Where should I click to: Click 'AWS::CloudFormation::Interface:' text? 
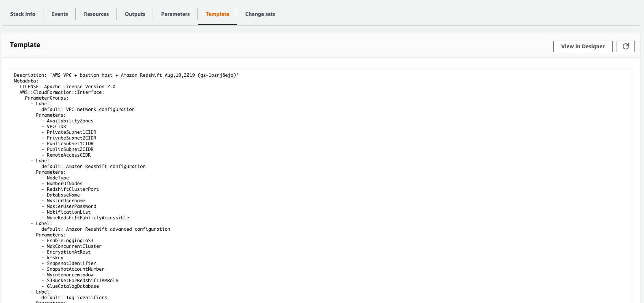point(62,92)
